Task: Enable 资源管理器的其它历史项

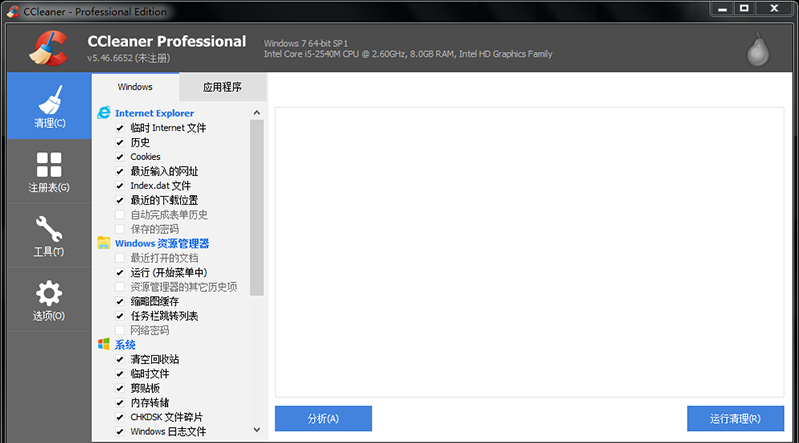Action: click(x=120, y=287)
